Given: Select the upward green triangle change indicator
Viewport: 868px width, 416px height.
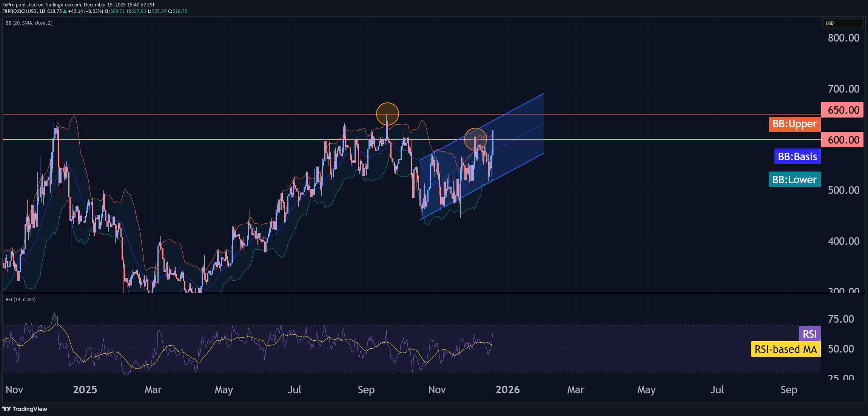Looking at the screenshot, I should tap(65, 11).
